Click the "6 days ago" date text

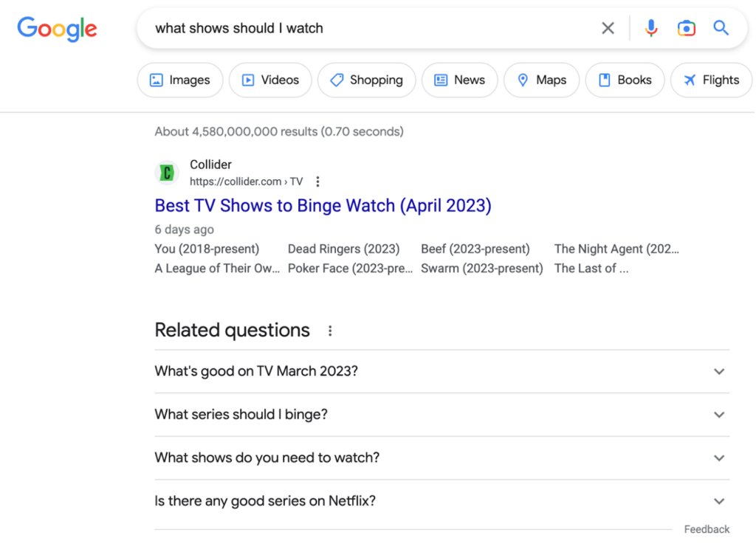[184, 230]
